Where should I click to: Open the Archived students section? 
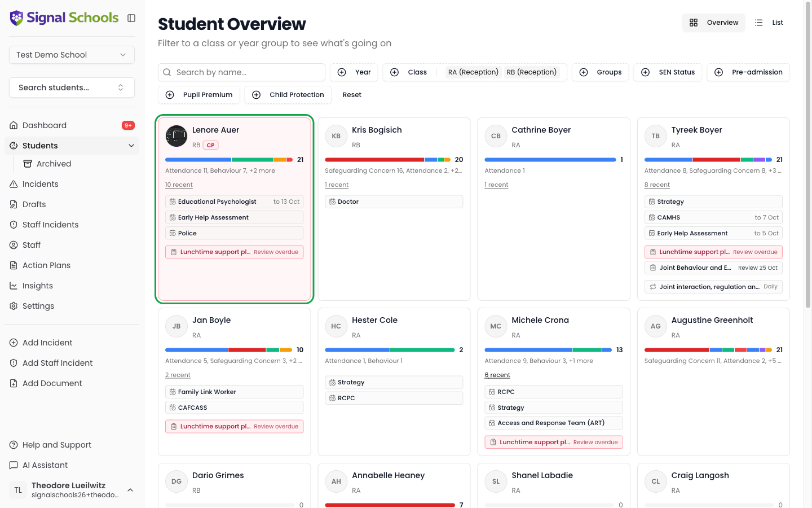54,164
